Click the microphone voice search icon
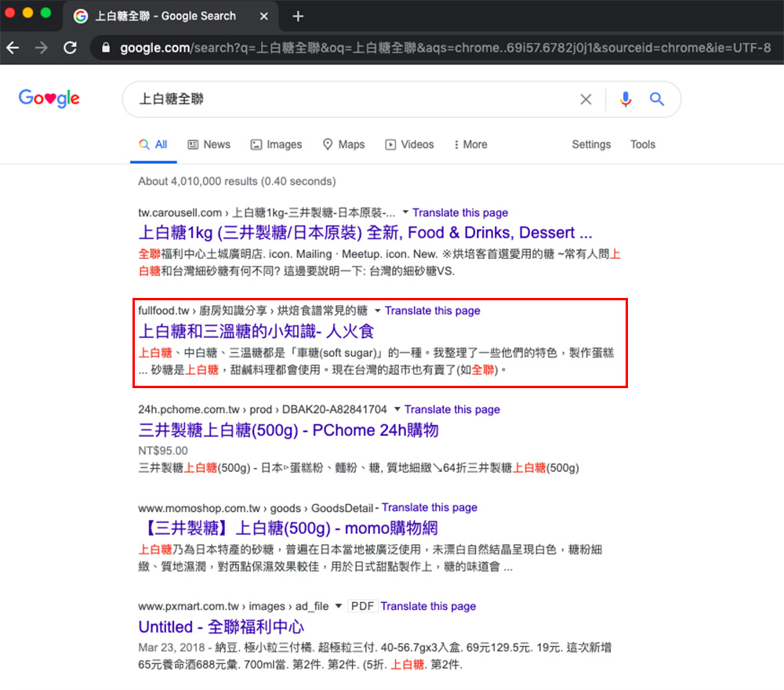The width and height of the screenshot is (784, 690). [626, 99]
